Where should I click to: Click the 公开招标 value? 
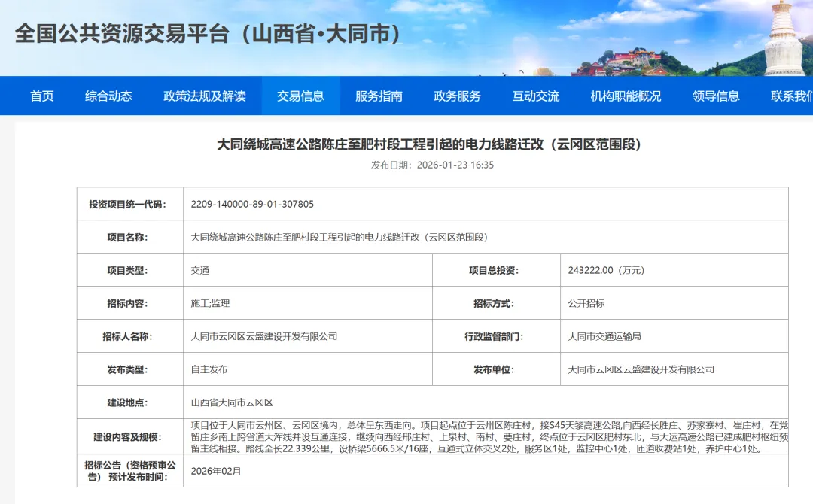(x=586, y=304)
